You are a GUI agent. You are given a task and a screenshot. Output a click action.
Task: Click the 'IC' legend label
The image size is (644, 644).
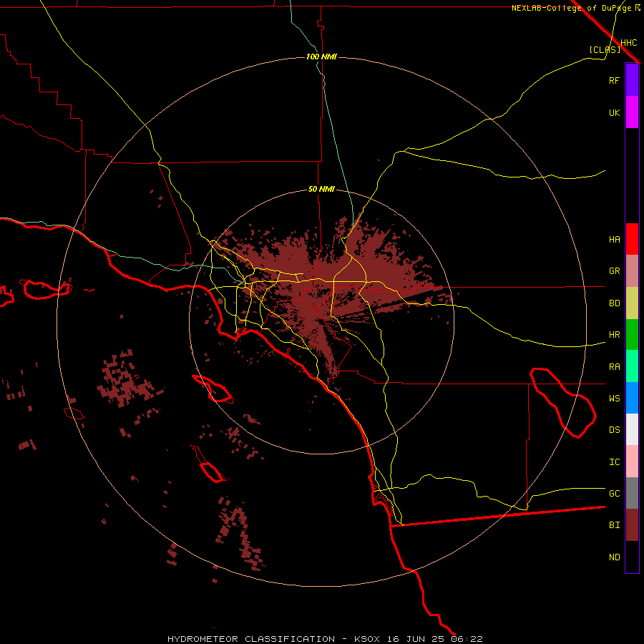(614, 462)
